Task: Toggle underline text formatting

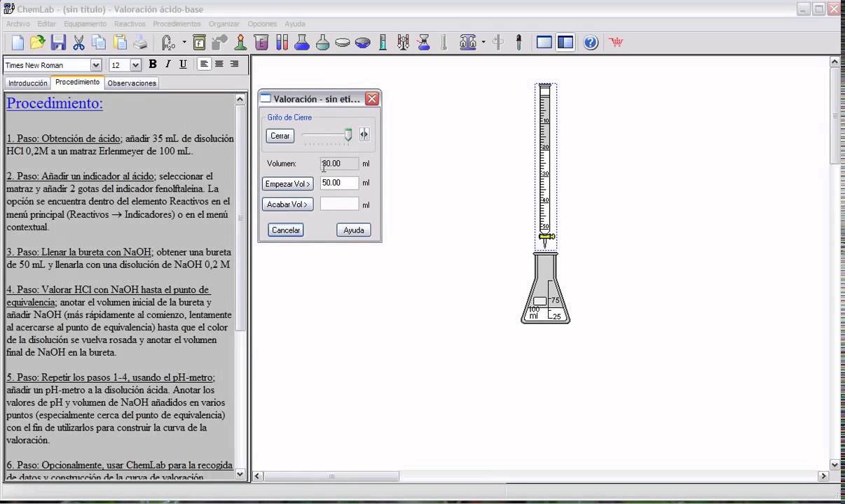Action: point(184,64)
